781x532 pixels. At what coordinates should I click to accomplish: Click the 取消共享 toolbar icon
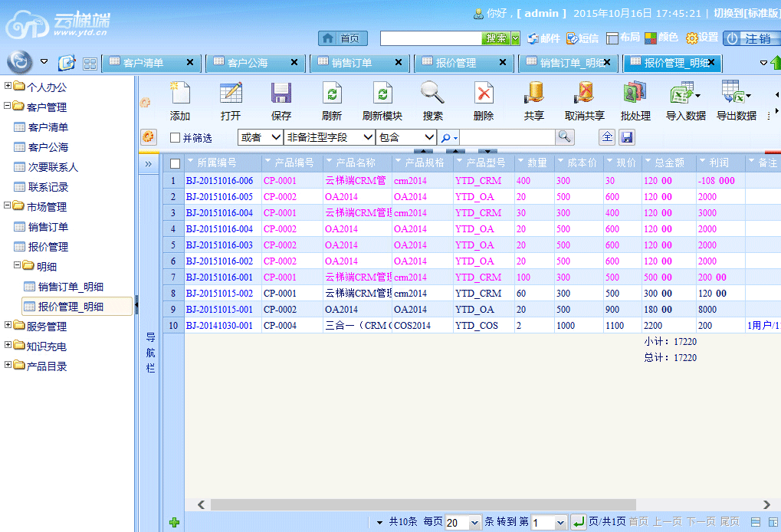[x=585, y=94]
